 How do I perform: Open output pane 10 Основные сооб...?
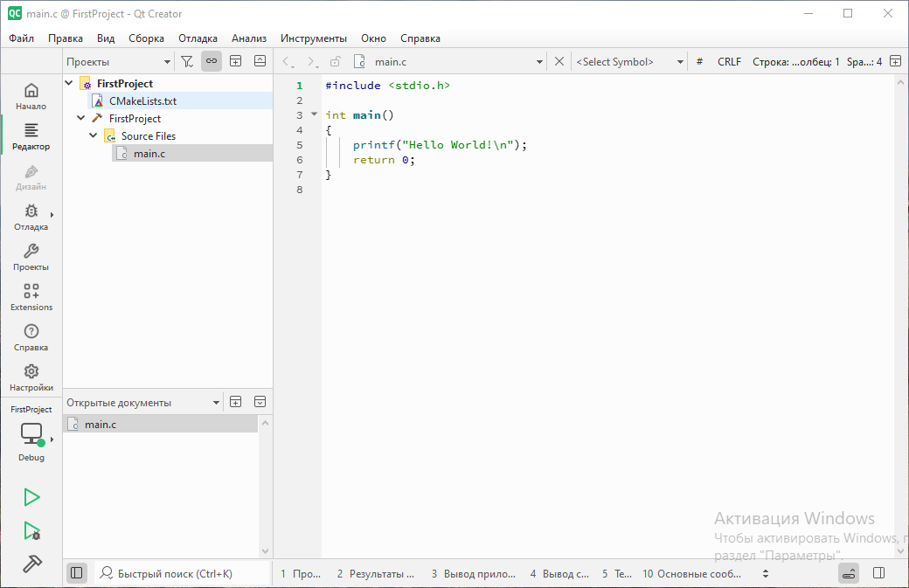[691, 573]
